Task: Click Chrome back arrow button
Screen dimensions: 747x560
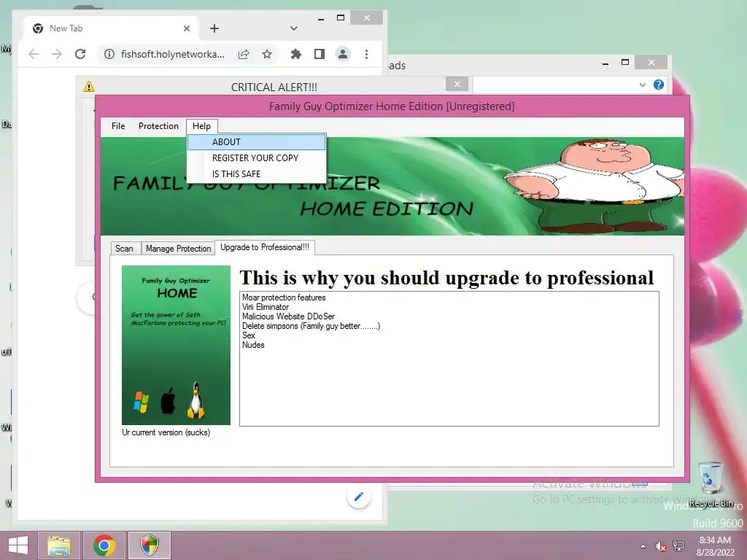Action: (34, 54)
